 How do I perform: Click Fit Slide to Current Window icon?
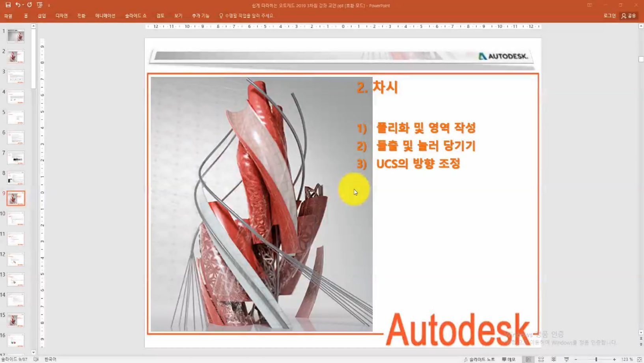(x=639, y=359)
